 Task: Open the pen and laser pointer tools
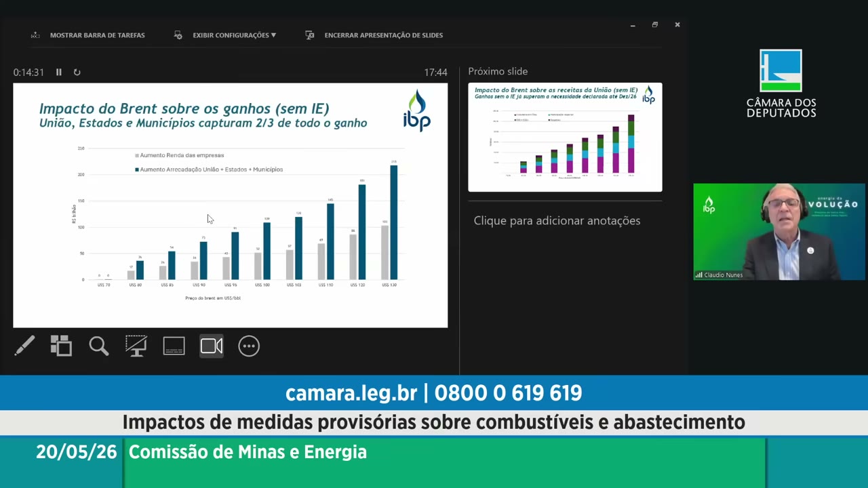(24, 346)
